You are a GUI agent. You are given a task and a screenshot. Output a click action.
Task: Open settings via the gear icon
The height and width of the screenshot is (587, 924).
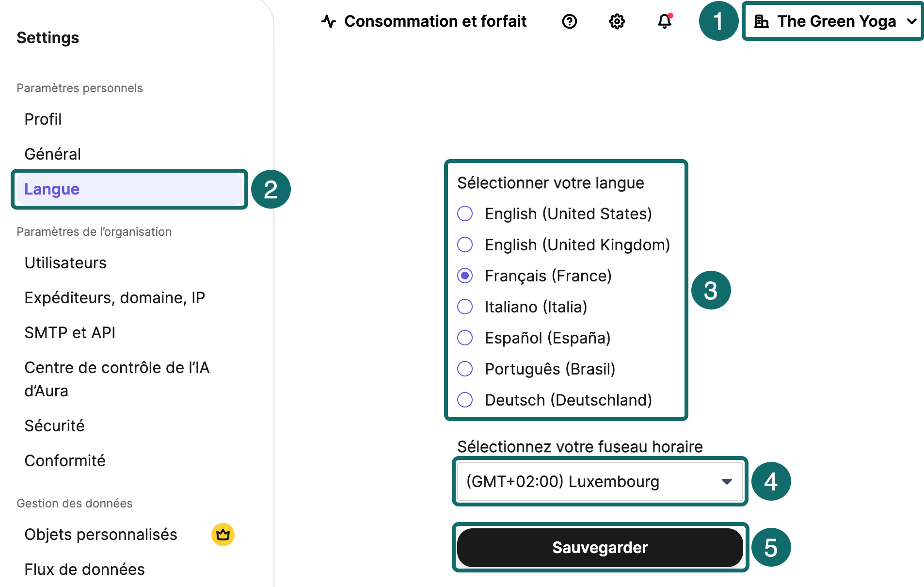tap(617, 21)
